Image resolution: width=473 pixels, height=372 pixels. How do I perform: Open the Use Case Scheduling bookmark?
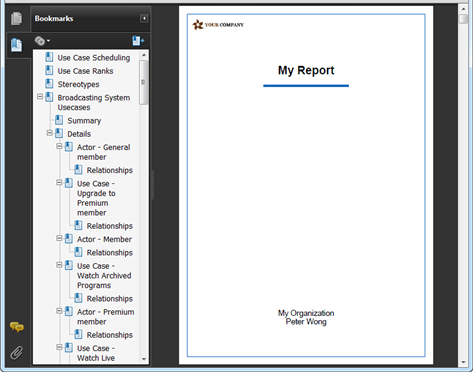tap(94, 58)
